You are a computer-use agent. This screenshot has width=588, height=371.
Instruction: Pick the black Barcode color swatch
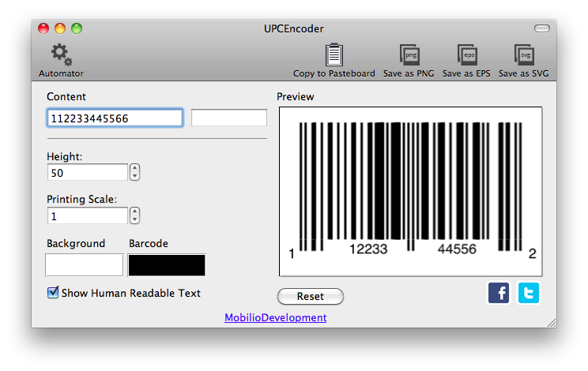(x=167, y=265)
